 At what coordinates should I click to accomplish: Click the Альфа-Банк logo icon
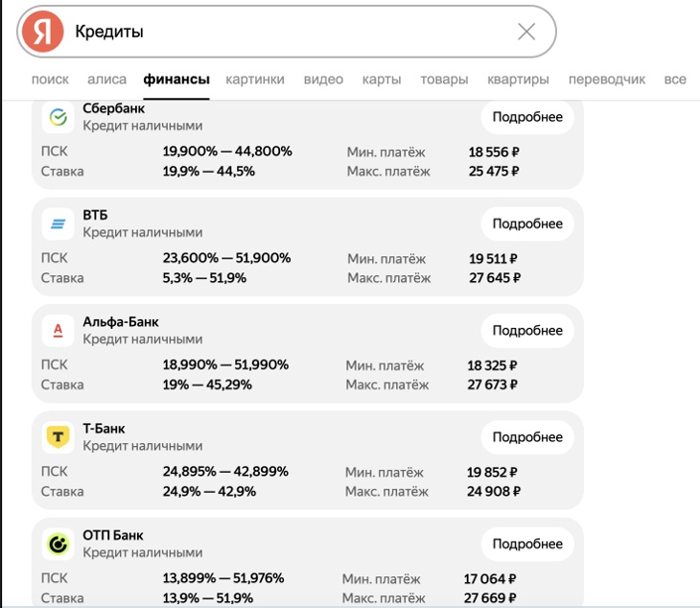[58, 331]
